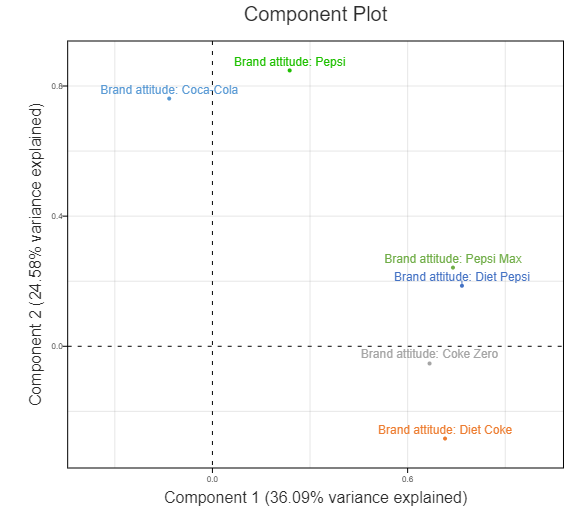Click the 0.6 x-axis tick label
Screen dimensions: 585x516
tap(407, 479)
